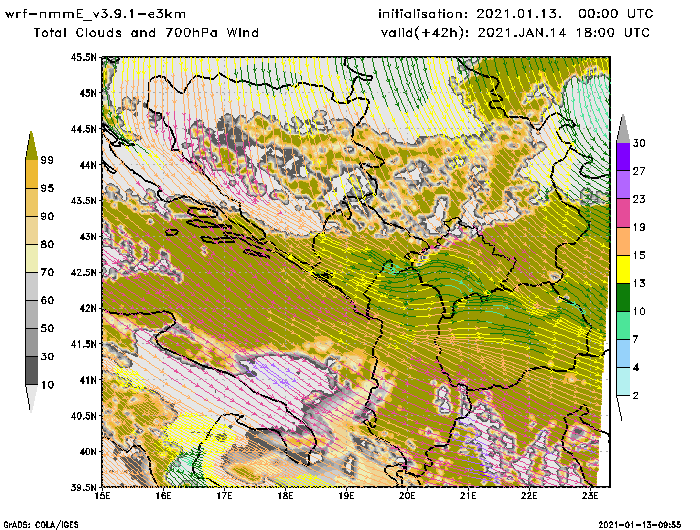Click the valid(+42h) date text
The image size is (700, 530).
(x=516, y=33)
